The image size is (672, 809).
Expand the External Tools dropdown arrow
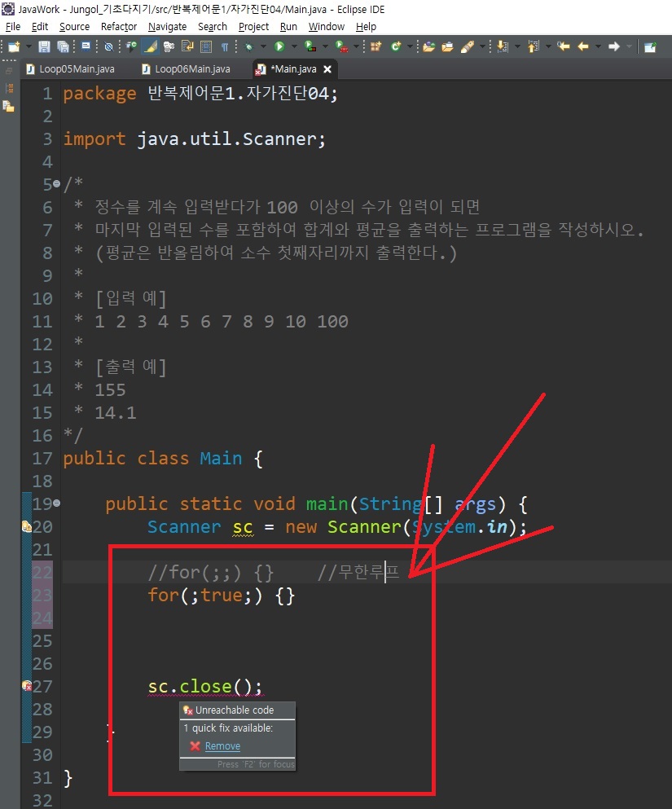coord(356,47)
